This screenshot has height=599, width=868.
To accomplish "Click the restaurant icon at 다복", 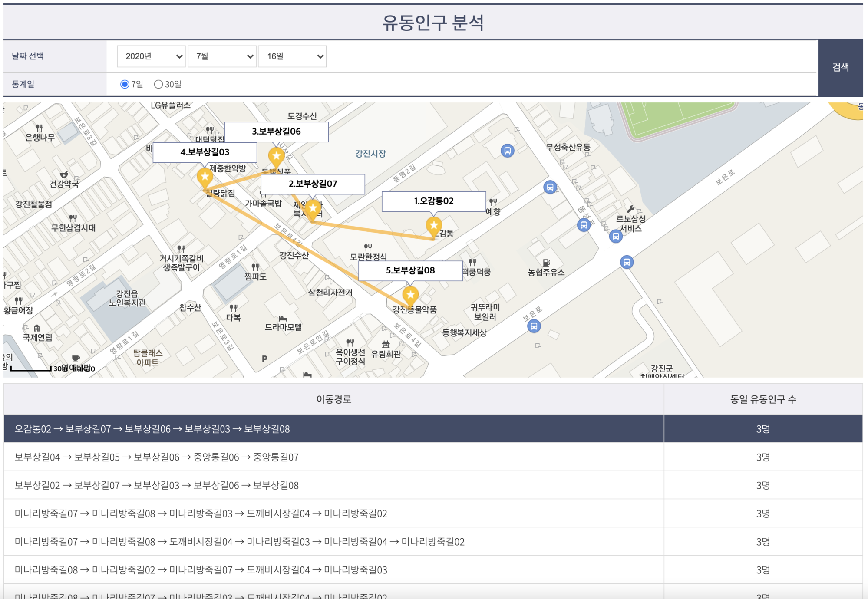I will 233,308.
